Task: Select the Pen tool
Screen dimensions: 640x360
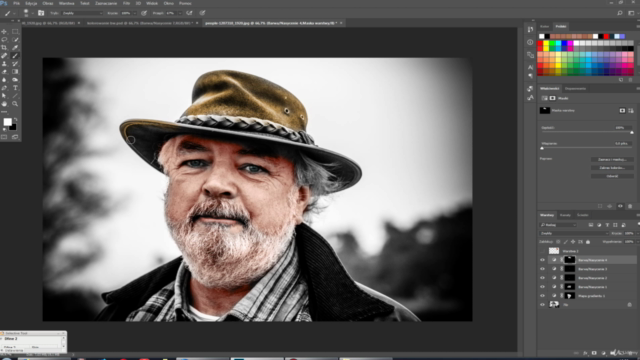Action: click(4, 88)
